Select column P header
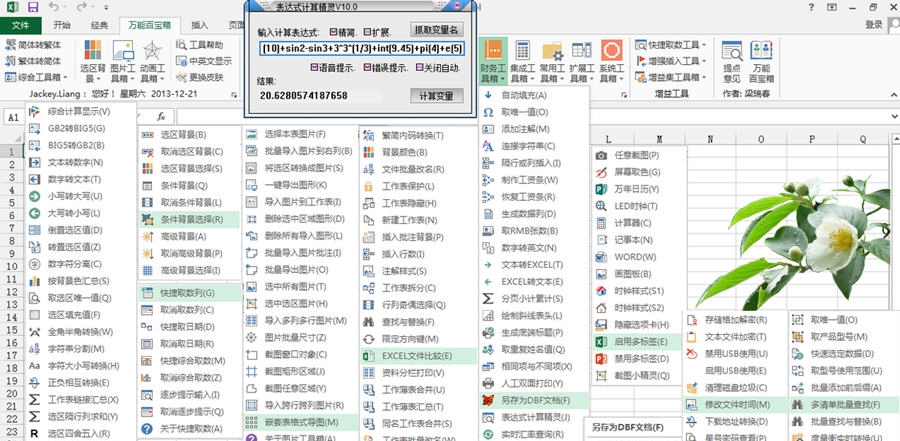 point(812,139)
